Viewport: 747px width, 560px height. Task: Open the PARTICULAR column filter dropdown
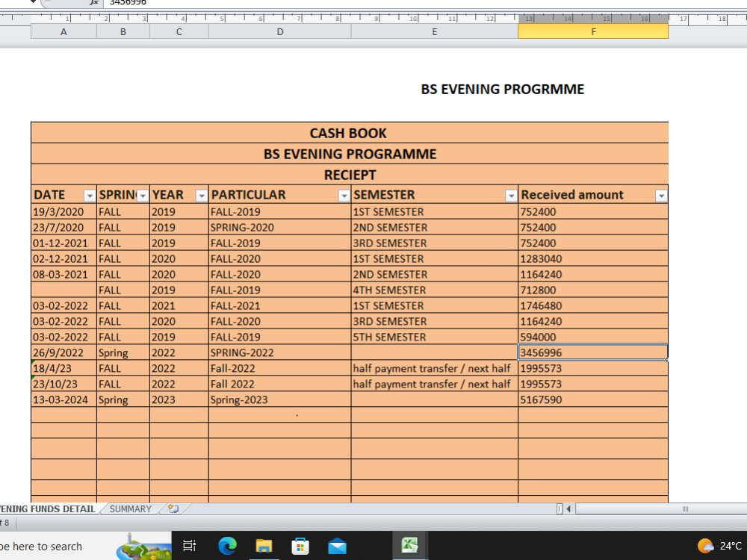pyautogui.click(x=344, y=196)
